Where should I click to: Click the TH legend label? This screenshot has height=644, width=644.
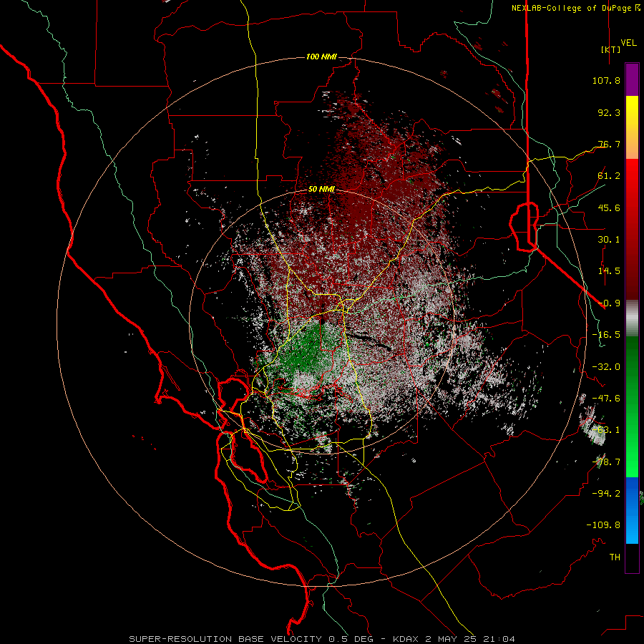click(x=615, y=557)
